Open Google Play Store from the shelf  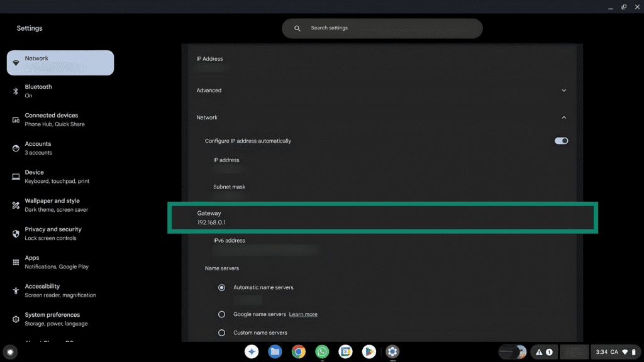(369, 352)
